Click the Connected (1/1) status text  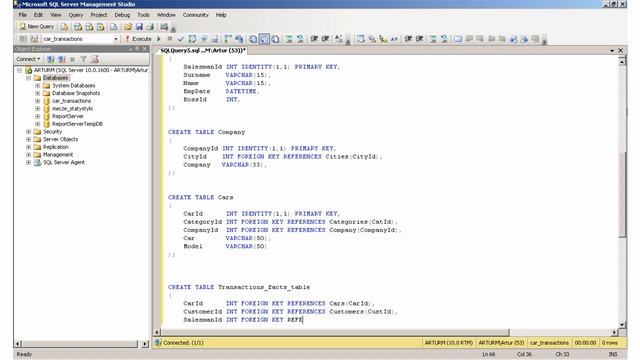tap(183, 343)
